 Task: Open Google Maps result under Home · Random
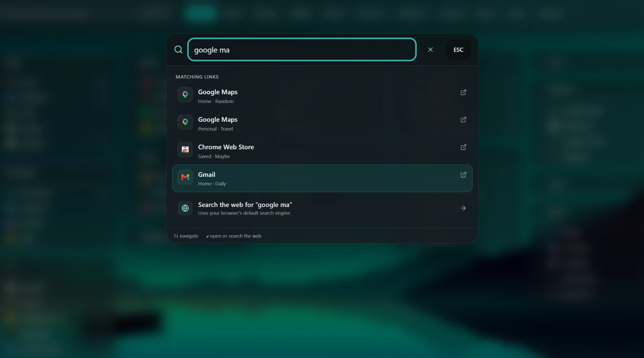(x=322, y=96)
